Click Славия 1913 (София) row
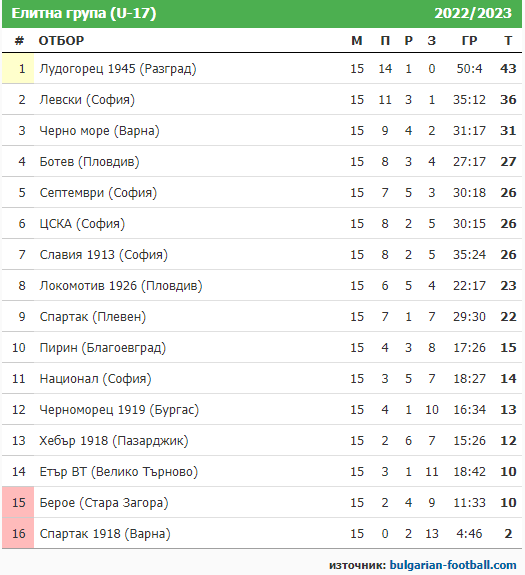 [x=262, y=254]
